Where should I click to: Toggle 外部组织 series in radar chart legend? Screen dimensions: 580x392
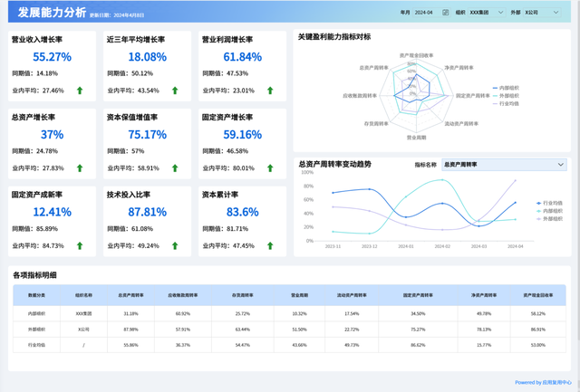pos(506,96)
